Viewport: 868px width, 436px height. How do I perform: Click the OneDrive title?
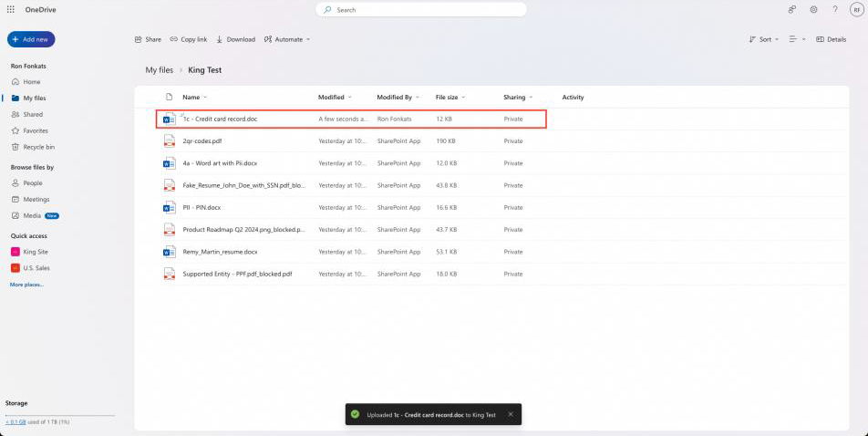click(x=40, y=9)
